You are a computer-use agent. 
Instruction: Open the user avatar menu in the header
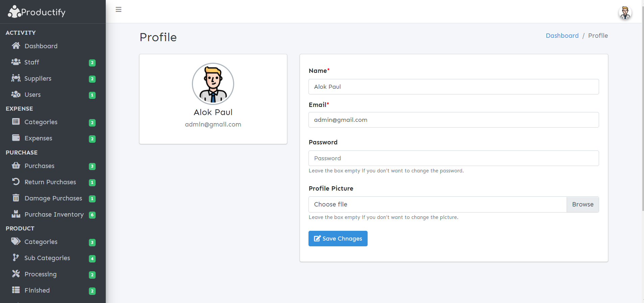point(625,13)
